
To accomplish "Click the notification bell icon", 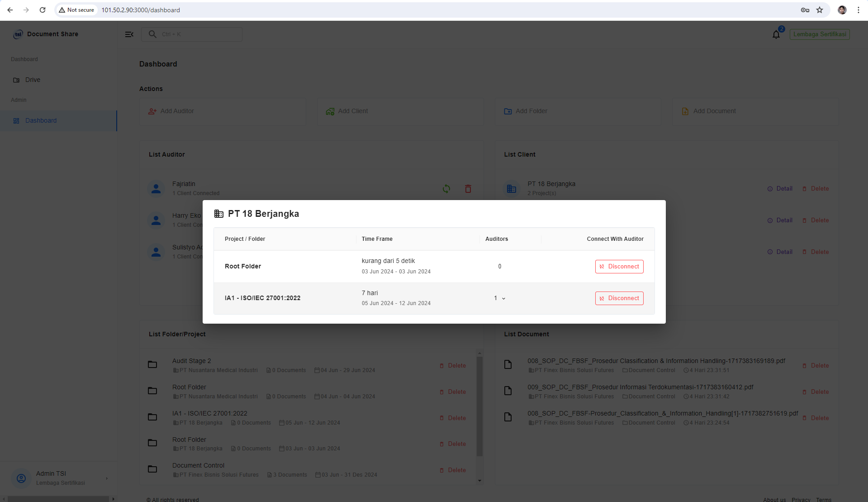I will [776, 34].
